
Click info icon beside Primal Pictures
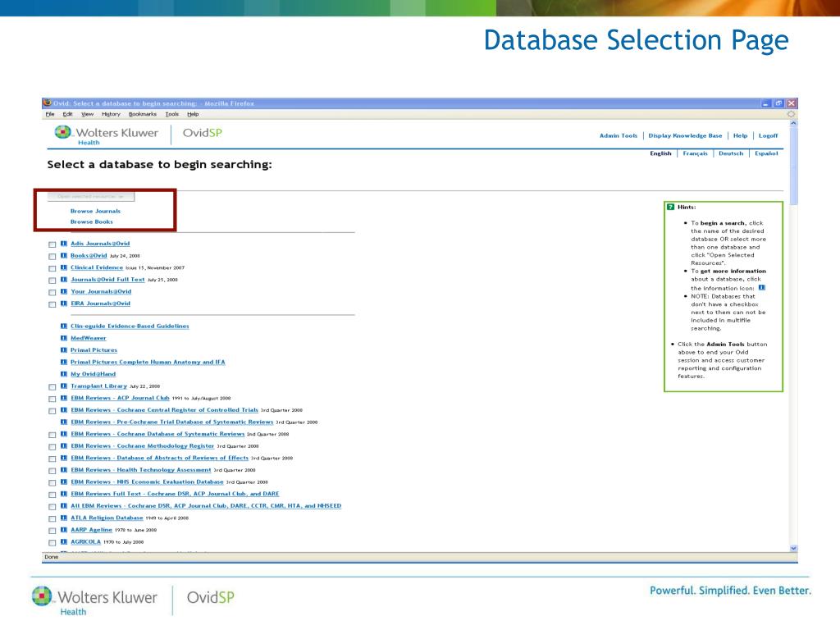pos(64,349)
